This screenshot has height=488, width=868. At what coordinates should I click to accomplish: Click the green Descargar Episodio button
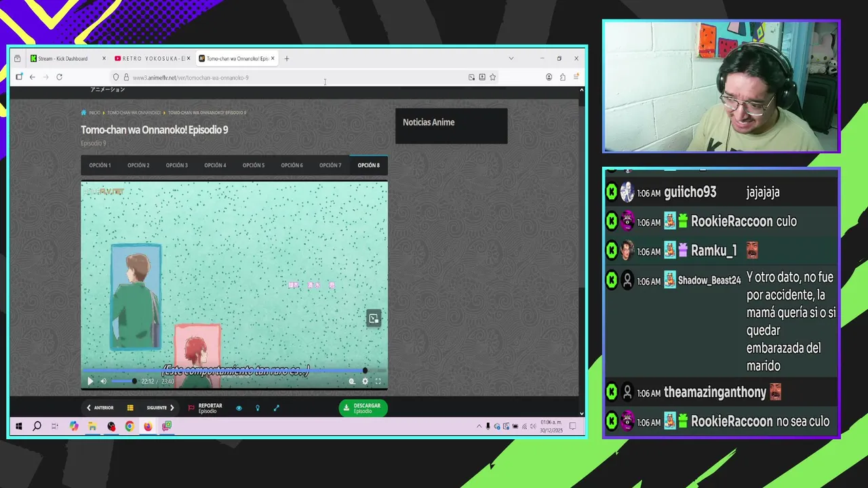363,408
